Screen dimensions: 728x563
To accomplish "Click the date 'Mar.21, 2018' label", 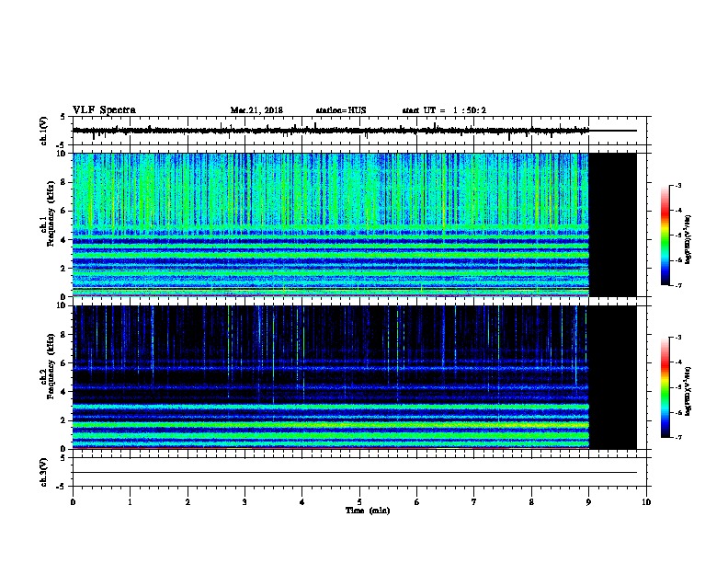I will (x=256, y=110).
